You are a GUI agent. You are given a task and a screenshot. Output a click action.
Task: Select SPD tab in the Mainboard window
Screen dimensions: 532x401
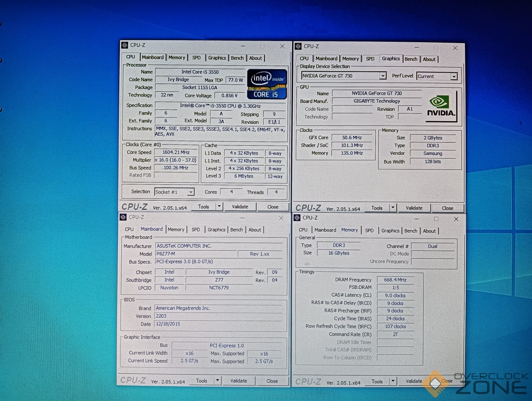click(196, 230)
